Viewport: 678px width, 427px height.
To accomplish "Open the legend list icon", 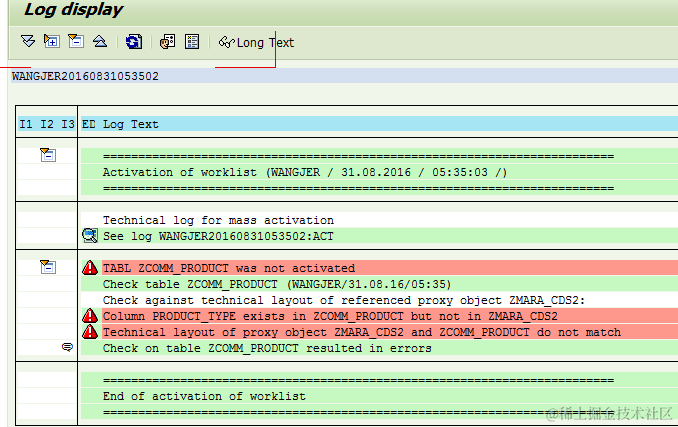I will pyautogui.click(x=192, y=41).
